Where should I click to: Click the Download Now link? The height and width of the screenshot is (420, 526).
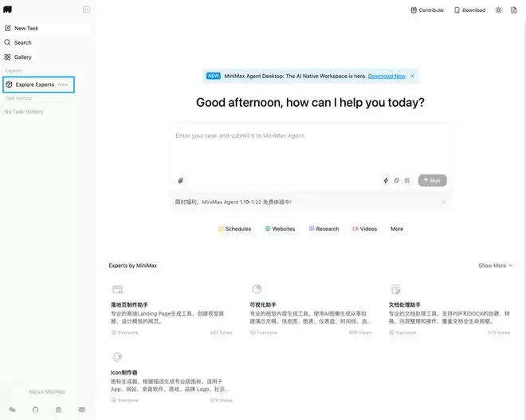pyautogui.click(x=387, y=77)
